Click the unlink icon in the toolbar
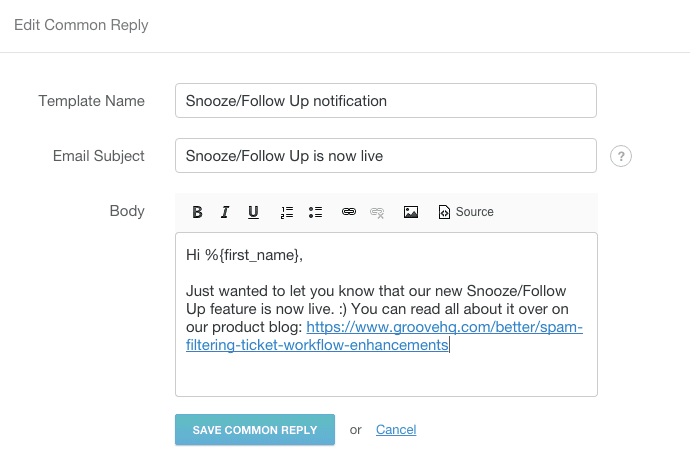690x465 pixels. point(377,212)
